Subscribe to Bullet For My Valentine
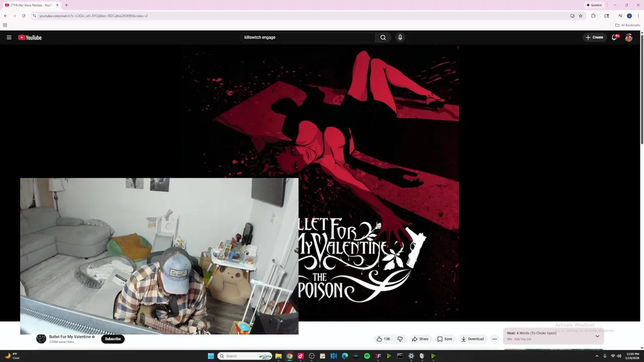This screenshot has width=644, height=362. click(x=113, y=339)
